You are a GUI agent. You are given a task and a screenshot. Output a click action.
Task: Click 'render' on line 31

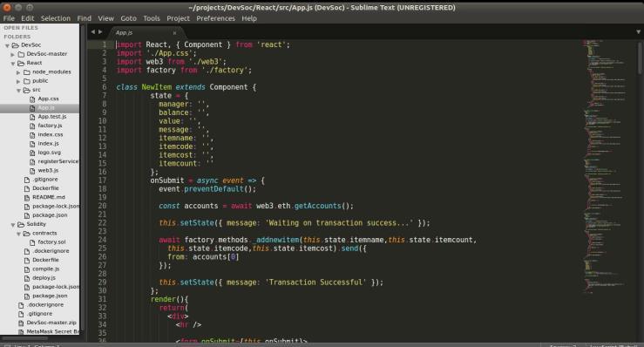[163, 299]
